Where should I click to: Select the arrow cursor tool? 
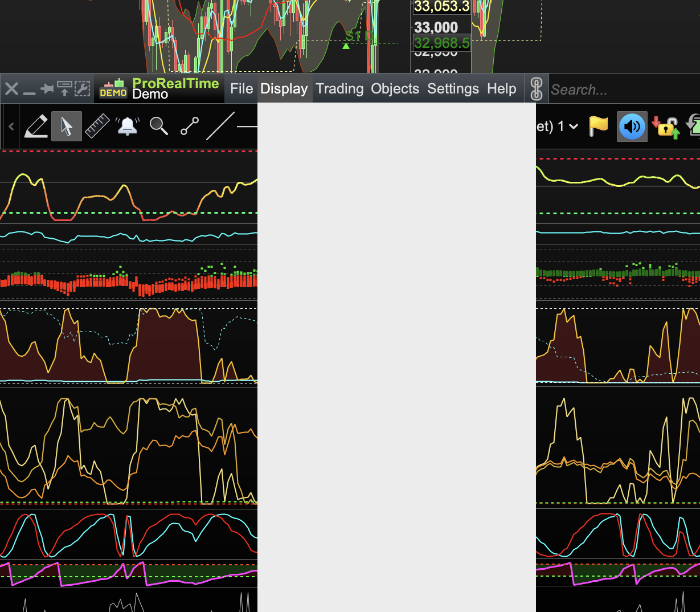click(x=67, y=126)
